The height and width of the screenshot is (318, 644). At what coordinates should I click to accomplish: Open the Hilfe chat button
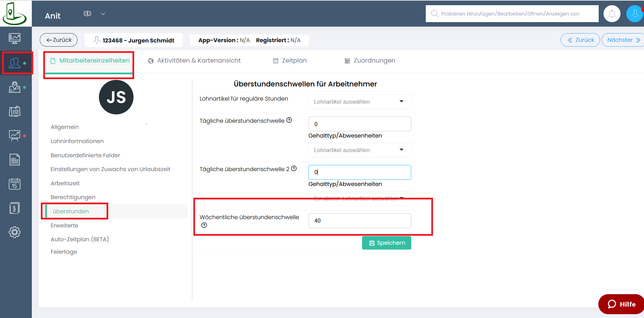tap(622, 304)
